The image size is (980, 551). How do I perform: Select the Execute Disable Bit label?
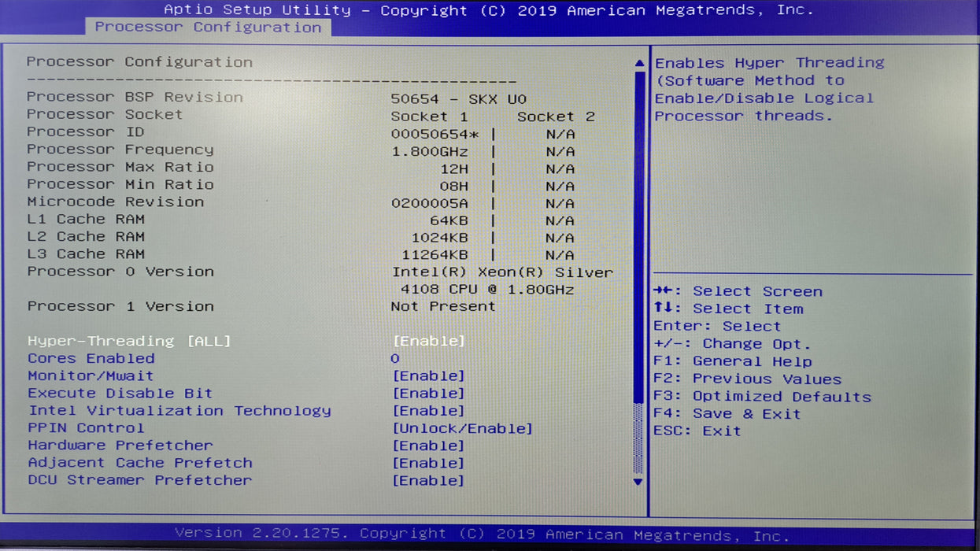tap(120, 394)
